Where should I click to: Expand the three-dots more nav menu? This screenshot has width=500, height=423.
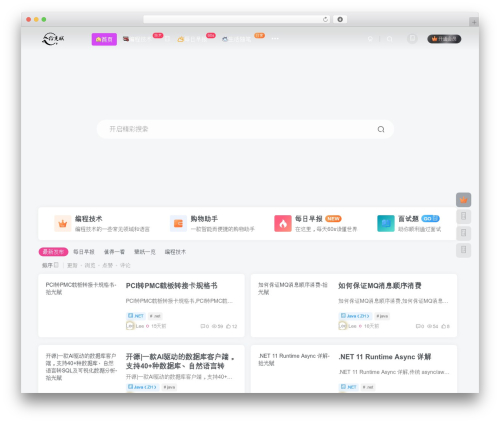(275, 39)
